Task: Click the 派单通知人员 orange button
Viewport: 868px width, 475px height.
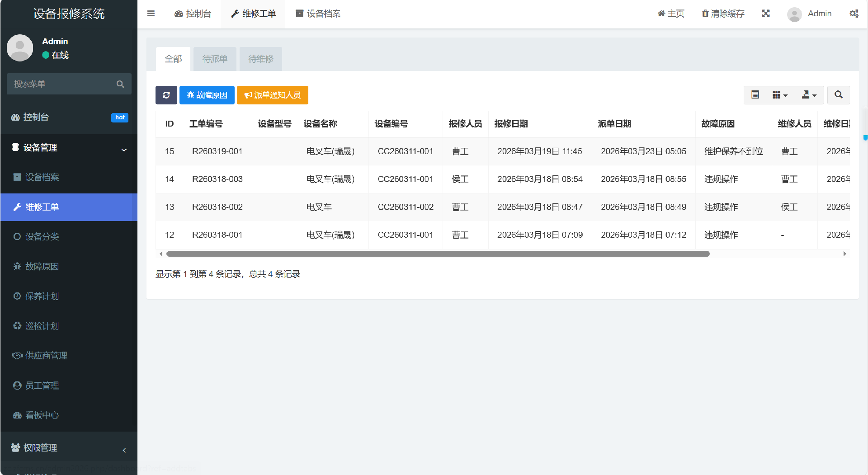Action: 273,95
